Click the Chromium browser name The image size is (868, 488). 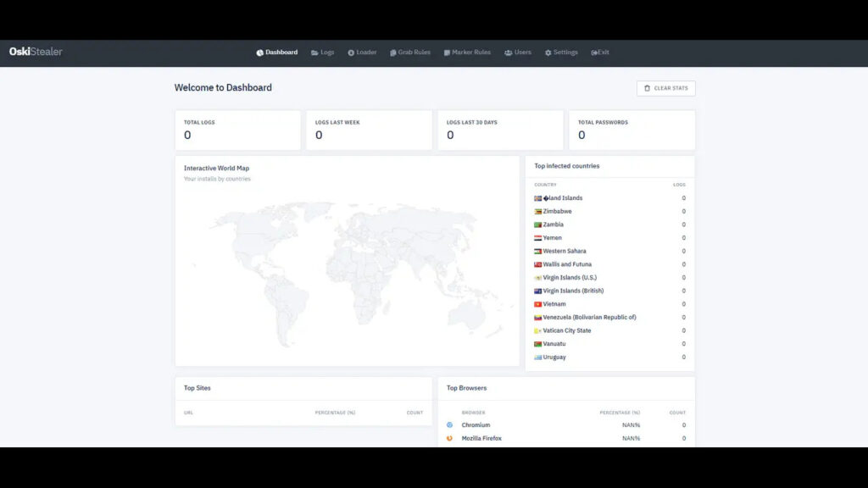click(x=476, y=425)
